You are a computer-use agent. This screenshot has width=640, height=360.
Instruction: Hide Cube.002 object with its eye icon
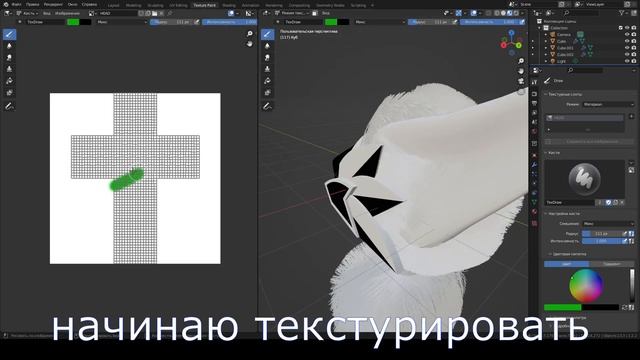[627, 54]
